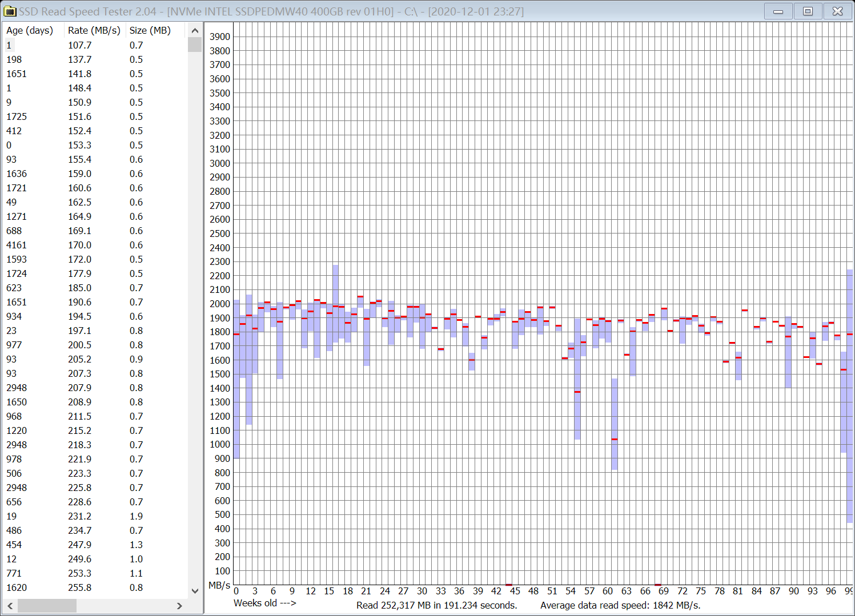
Task: Select the row with age 934
Action: click(x=95, y=316)
